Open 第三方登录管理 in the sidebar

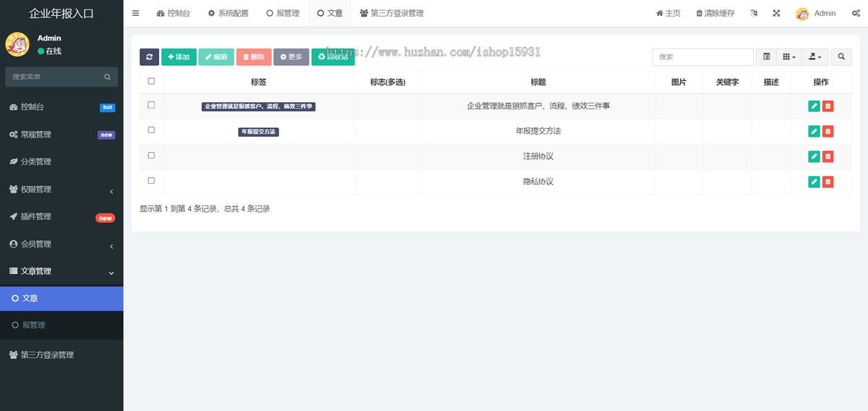pyautogui.click(x=61, y=355)
